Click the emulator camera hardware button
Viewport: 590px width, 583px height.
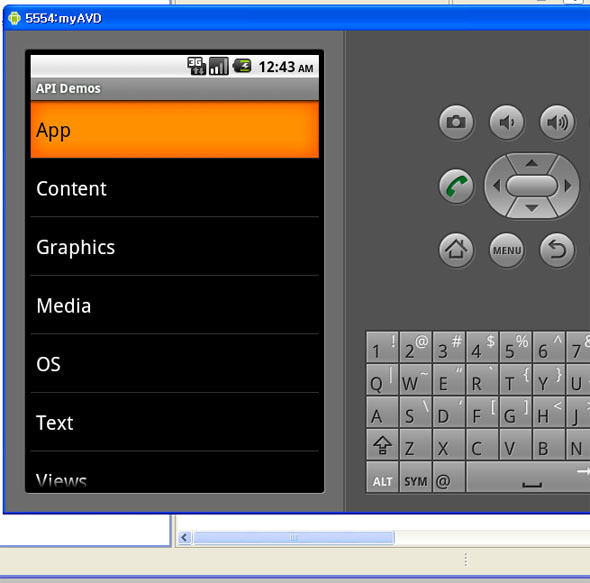456,122
